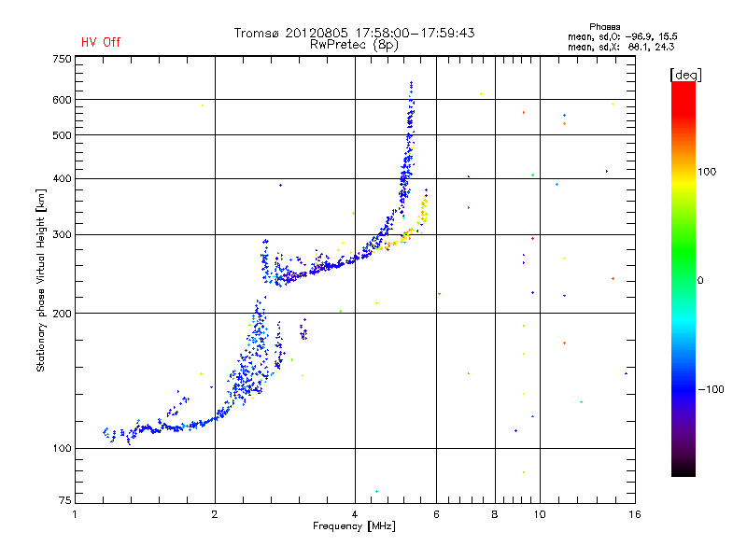Click the 'Frequency [MHz]' axis label
The height and width of the screenshot is (560, 747).
[354, 526]
